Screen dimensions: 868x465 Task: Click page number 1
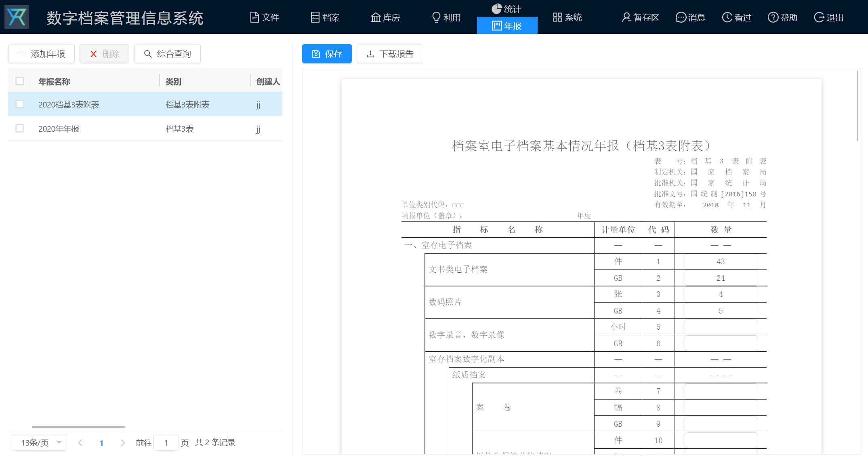tap(101, 443)
